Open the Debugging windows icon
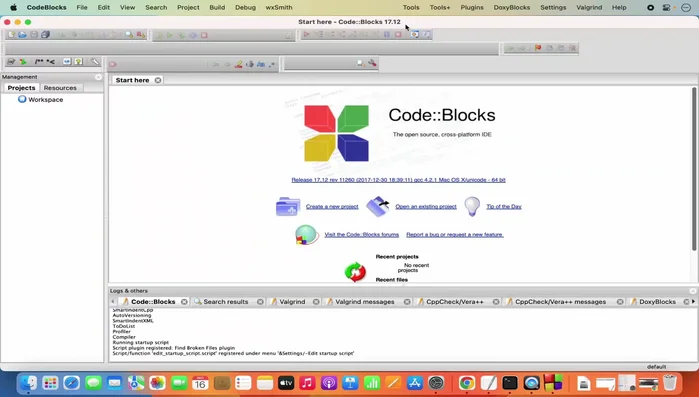 click(x=415, y=34)
